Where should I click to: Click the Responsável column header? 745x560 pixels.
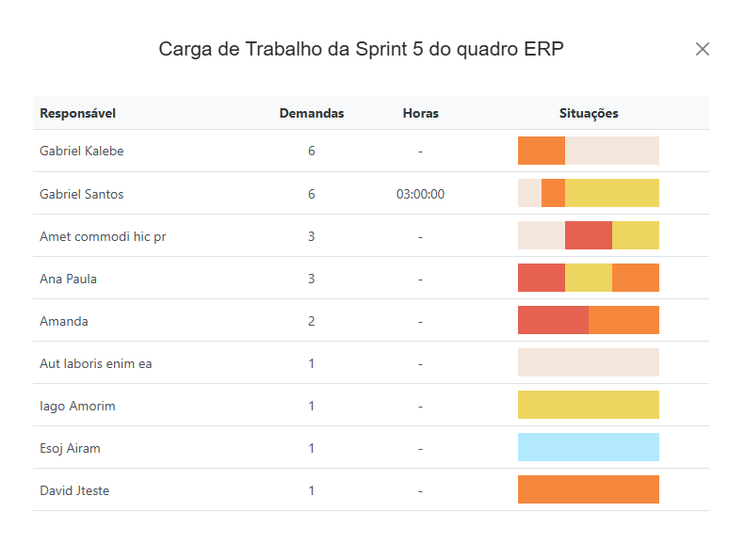(x=77, y=113)
